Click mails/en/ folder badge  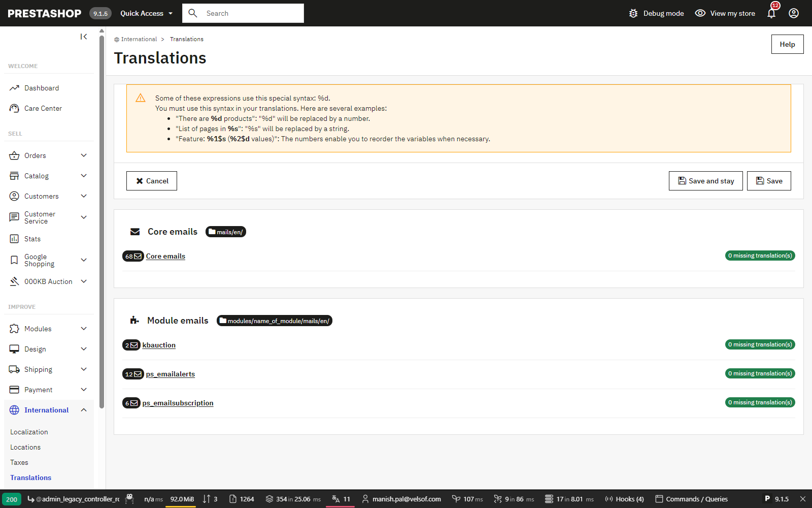coord(226,232)
